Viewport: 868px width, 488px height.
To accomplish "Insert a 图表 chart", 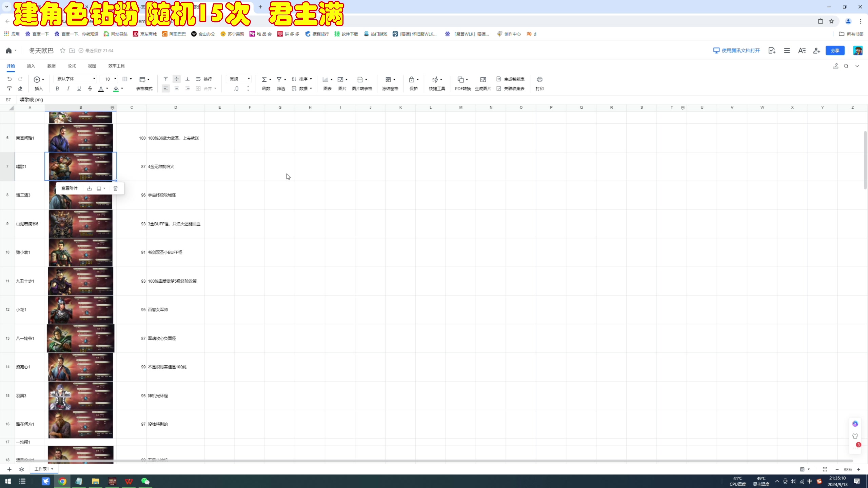I will click(x=328, y=83).
